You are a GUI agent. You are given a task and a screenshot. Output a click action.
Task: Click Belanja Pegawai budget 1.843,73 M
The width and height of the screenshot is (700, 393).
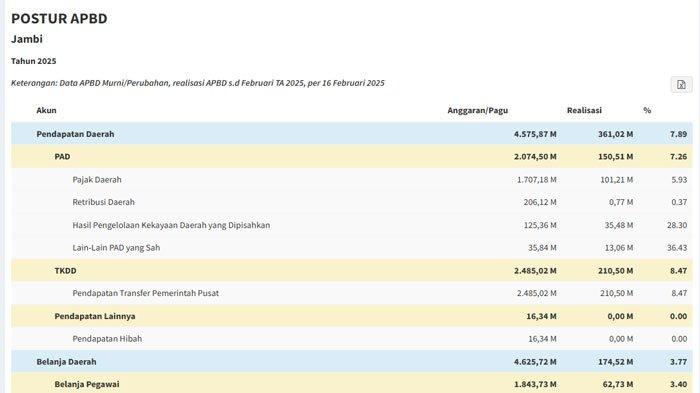click(x=535, y=384)
